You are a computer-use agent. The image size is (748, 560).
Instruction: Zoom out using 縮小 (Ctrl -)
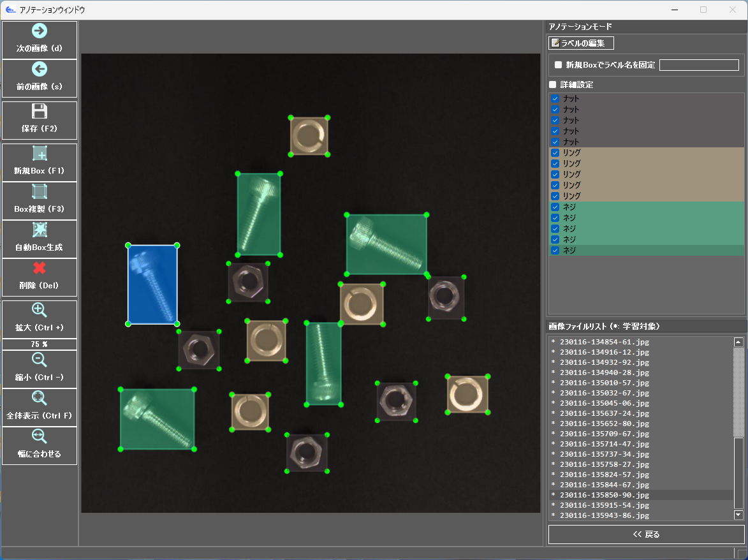click(40, 369)
